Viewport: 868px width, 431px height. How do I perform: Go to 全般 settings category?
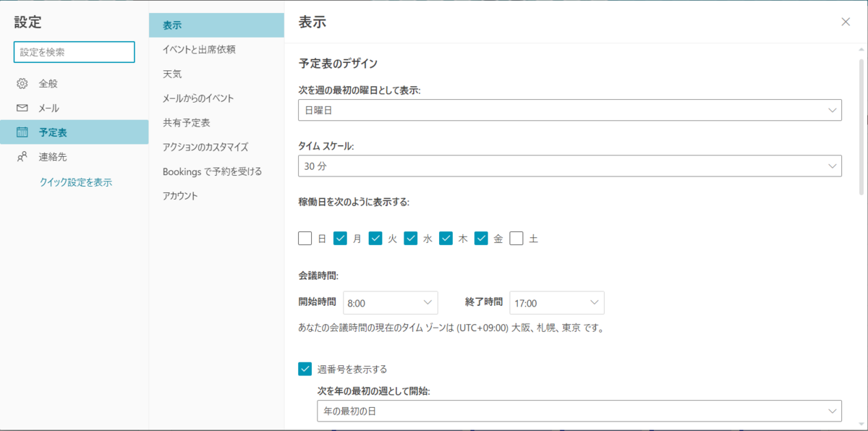coord(75,83)
